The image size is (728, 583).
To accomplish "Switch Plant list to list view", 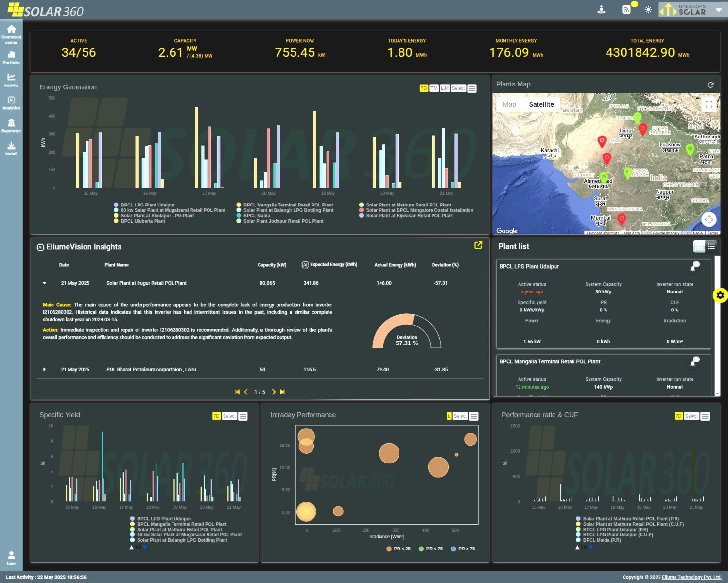I will tap(711, 246).
